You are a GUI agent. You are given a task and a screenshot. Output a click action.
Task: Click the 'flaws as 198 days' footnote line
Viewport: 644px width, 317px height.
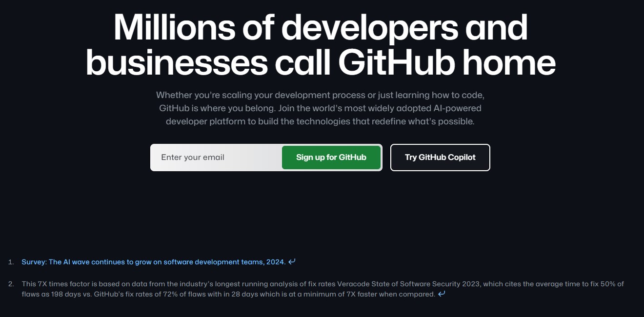[x=228, y=294]
